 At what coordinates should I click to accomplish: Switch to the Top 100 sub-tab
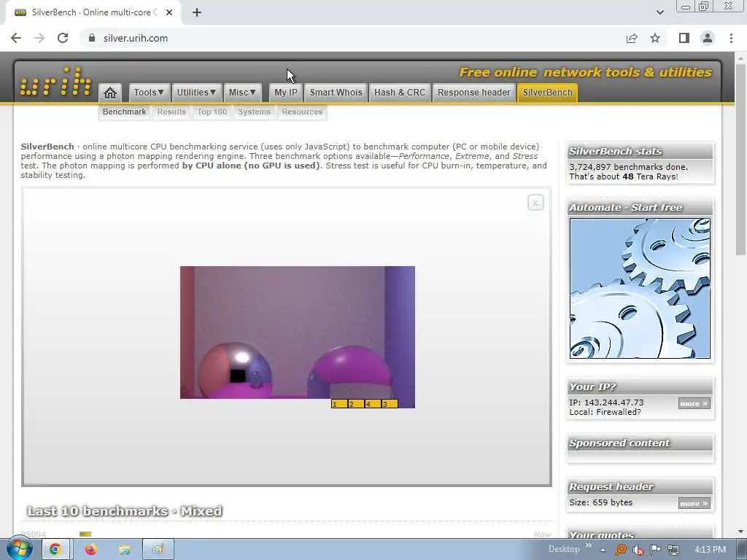[212, 112]
